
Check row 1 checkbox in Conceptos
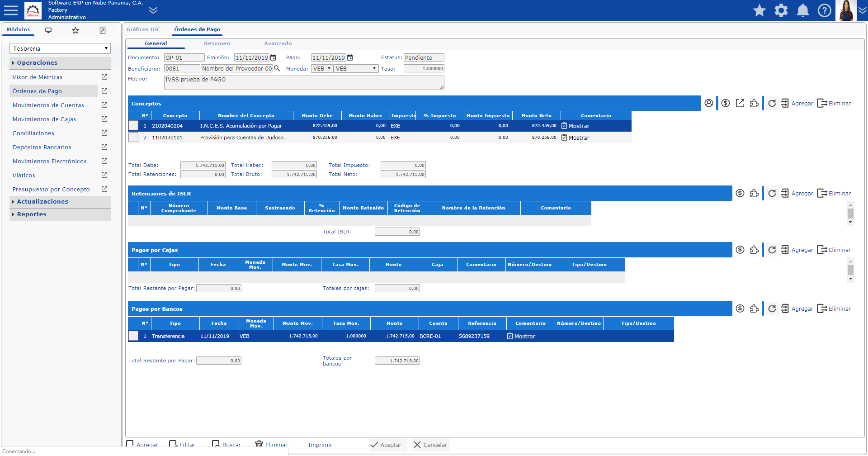133,126
